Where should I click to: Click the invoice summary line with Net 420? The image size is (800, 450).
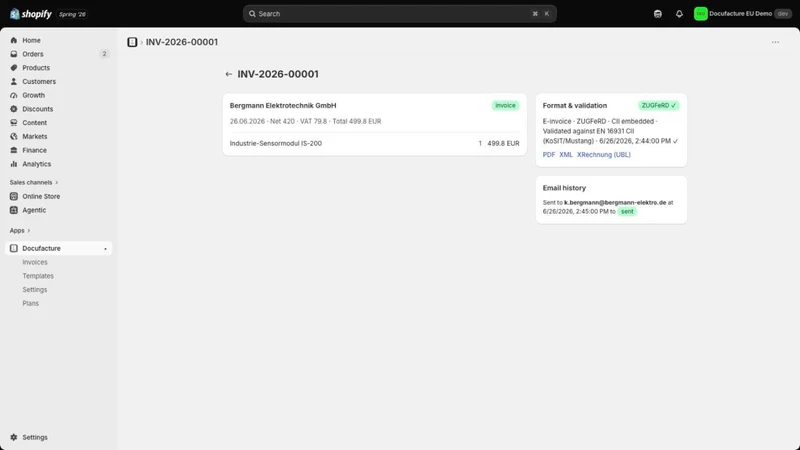tap(305, 121)
